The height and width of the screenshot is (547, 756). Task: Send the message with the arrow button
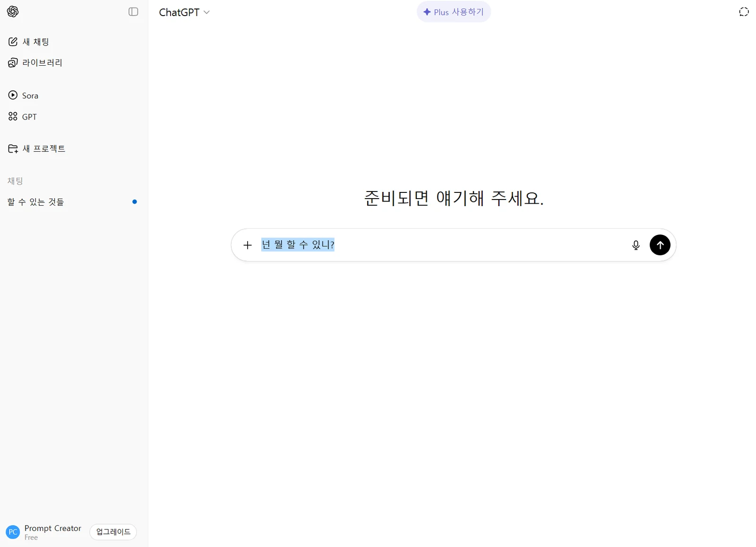tap(660, 245)
